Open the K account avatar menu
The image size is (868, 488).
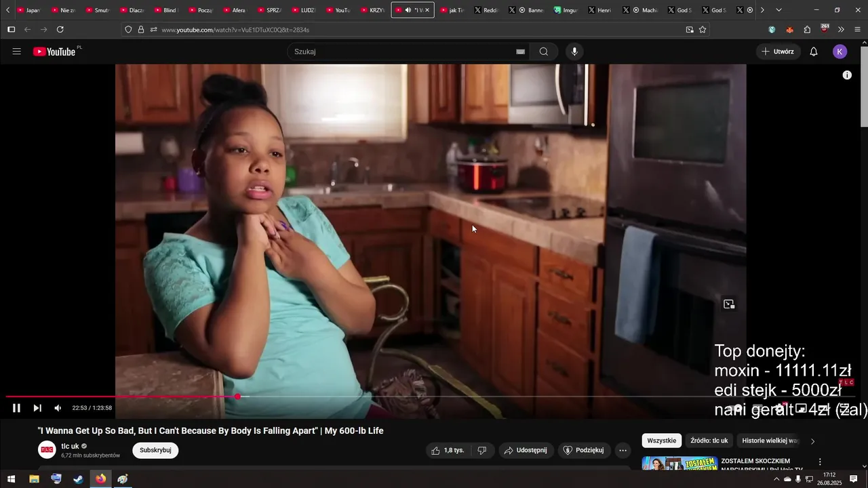840,52
